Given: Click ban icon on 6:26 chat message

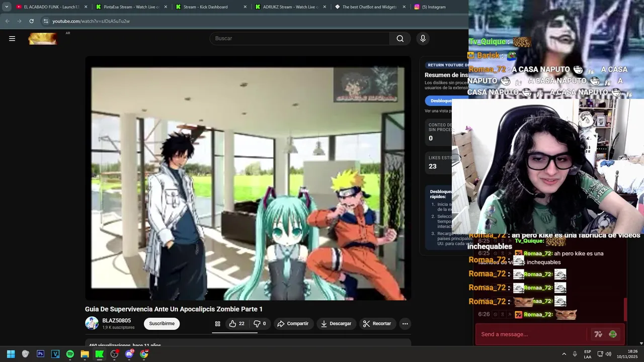Looking at the screenshot, I should (x=495, y=314).
